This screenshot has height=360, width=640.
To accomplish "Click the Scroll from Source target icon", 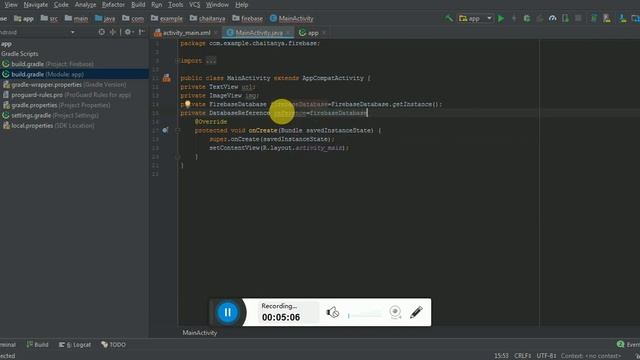I will [101, 32].
